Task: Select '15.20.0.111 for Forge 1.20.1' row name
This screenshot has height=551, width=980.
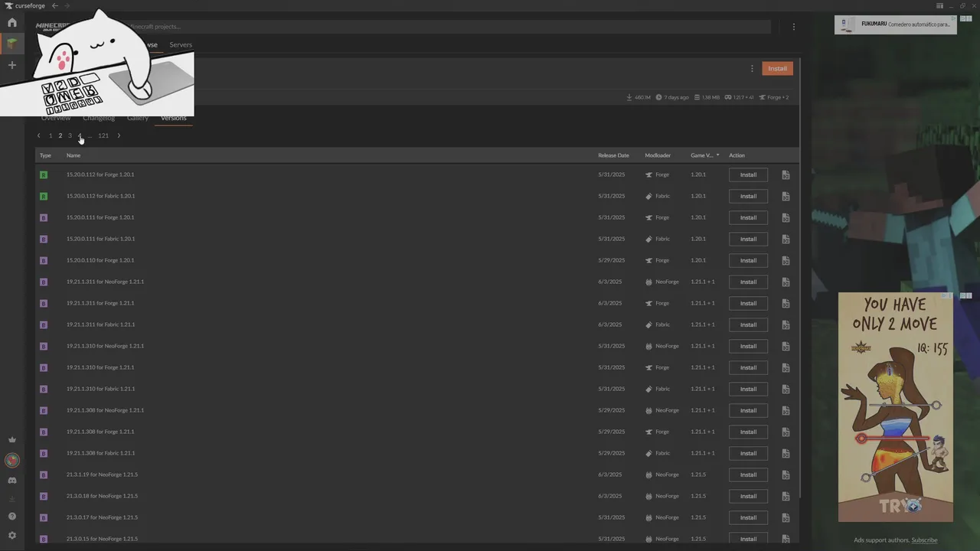Action: (100, 217)
